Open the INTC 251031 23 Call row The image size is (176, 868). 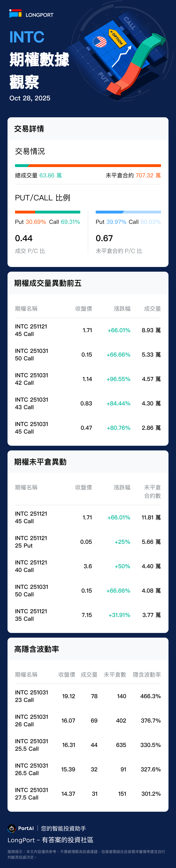88,696
